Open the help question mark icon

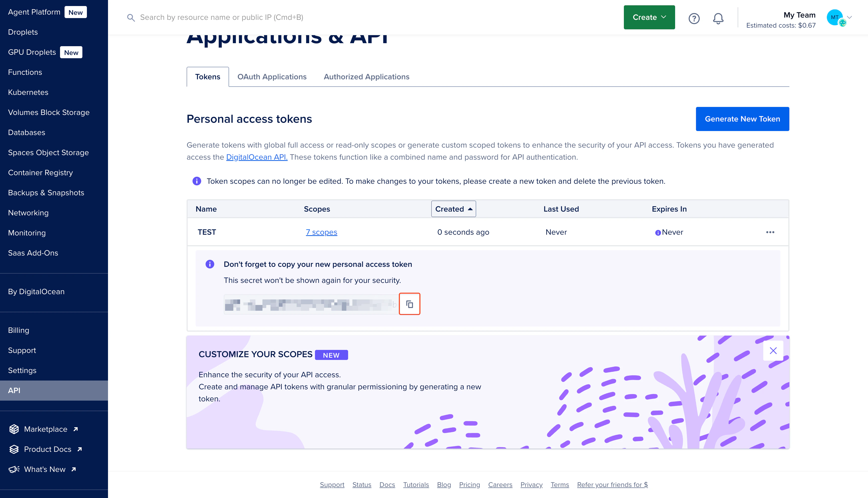(694, 18)
